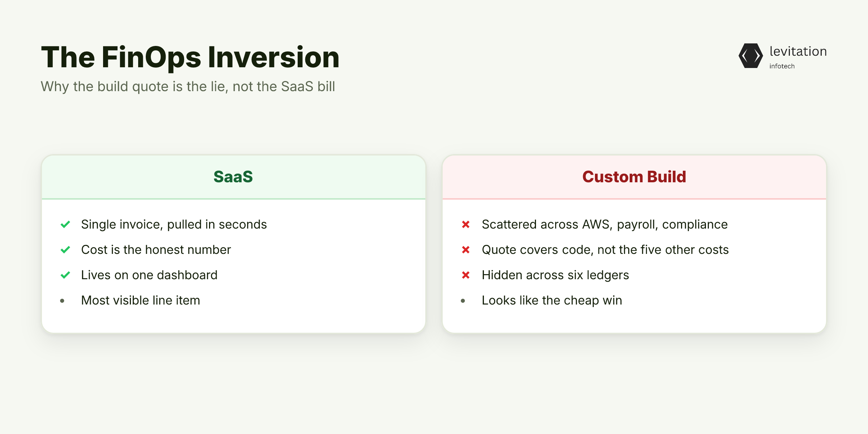
Task: Click the levitation brand name text
Action: 798,51
